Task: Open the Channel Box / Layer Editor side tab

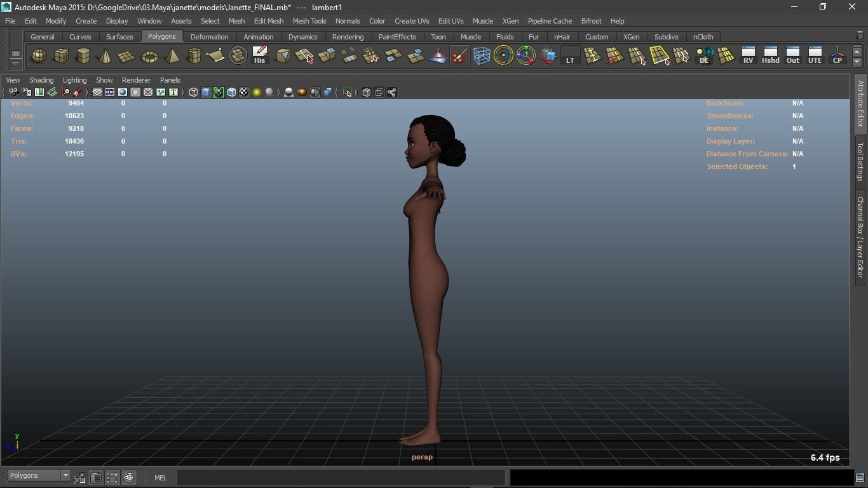Action: 860,236
